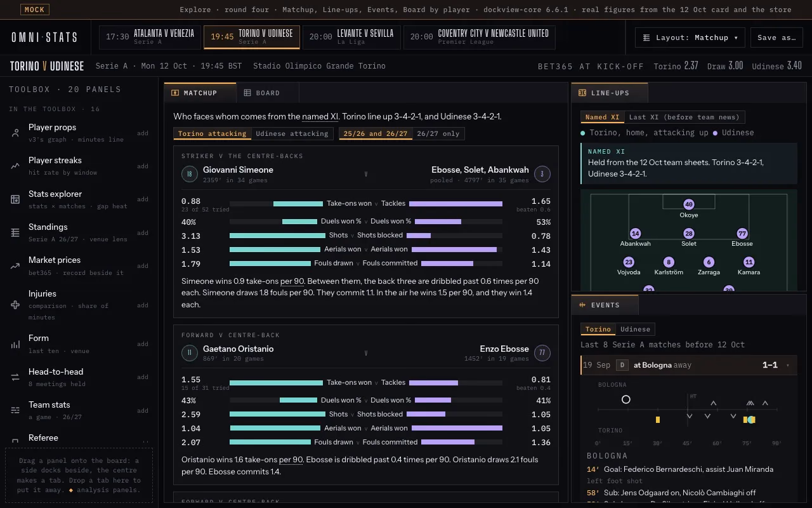The height and width of the screenshot is (508, 812).
Task: Click the Matchup tab's icon
Action: pyautogui.click(x=176, y=93)
